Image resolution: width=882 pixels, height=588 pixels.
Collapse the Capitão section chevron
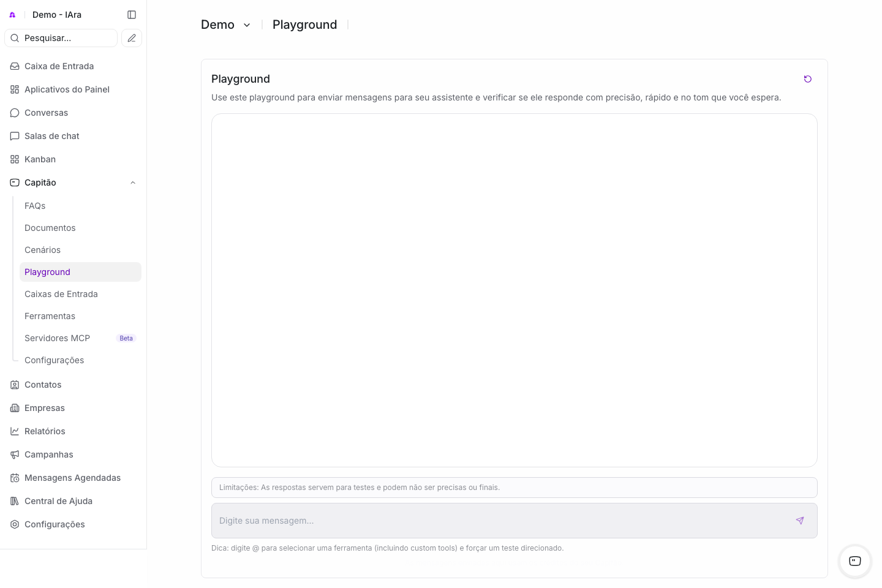(x=133, y=183)
